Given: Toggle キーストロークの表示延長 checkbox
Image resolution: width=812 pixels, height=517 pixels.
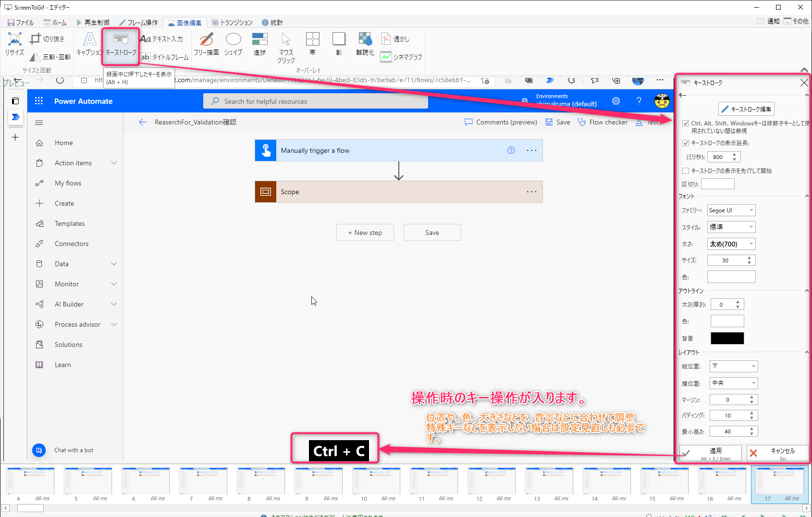Looking at the screenshot, I should (x=686, y=143).
